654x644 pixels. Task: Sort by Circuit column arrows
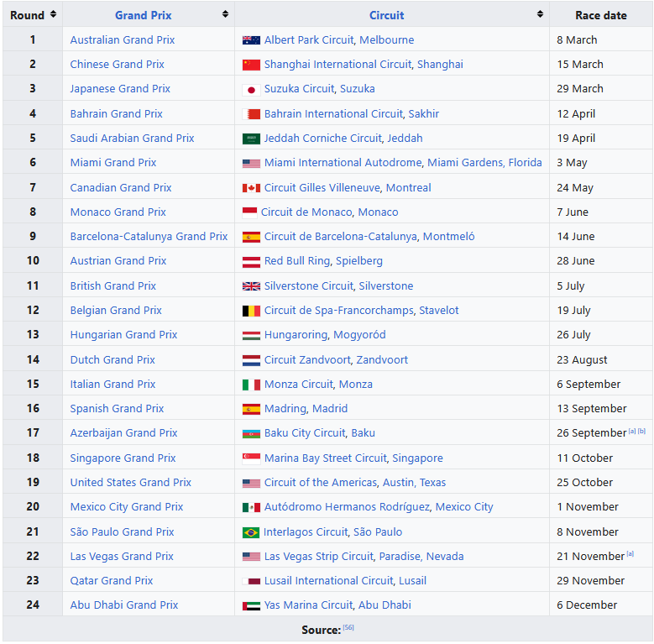[x=540, y=14]
